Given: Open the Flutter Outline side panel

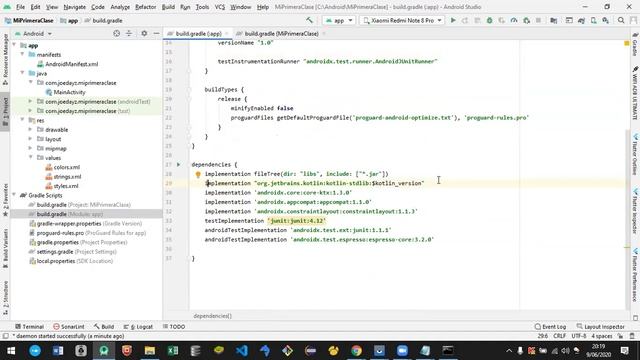Looking at the screenshot, I should 635,153.
